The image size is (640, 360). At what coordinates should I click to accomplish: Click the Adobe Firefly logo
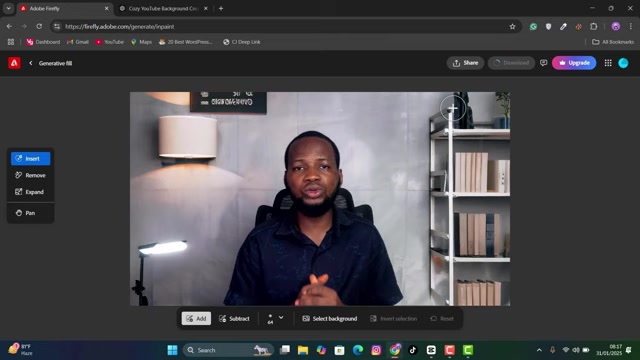tap(14, 63)
